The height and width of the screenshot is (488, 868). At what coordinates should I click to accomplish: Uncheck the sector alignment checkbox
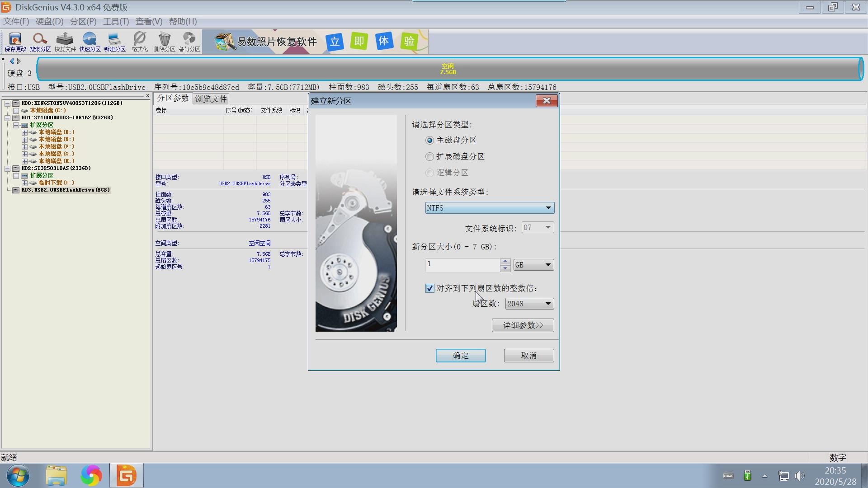429,288
